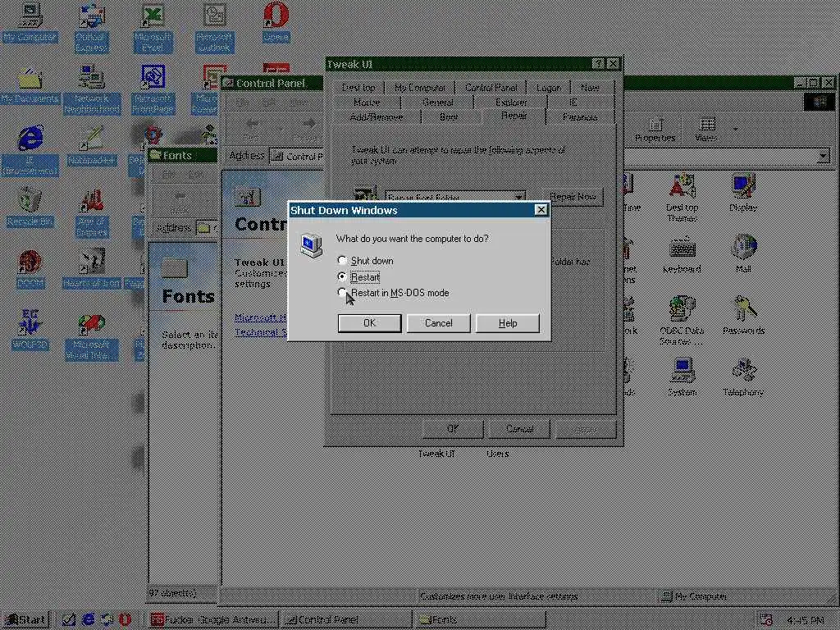Screen dimensions: 840x630
Task: Choose Restart in MS-DOS mode option
Action: tap(342, 293)
